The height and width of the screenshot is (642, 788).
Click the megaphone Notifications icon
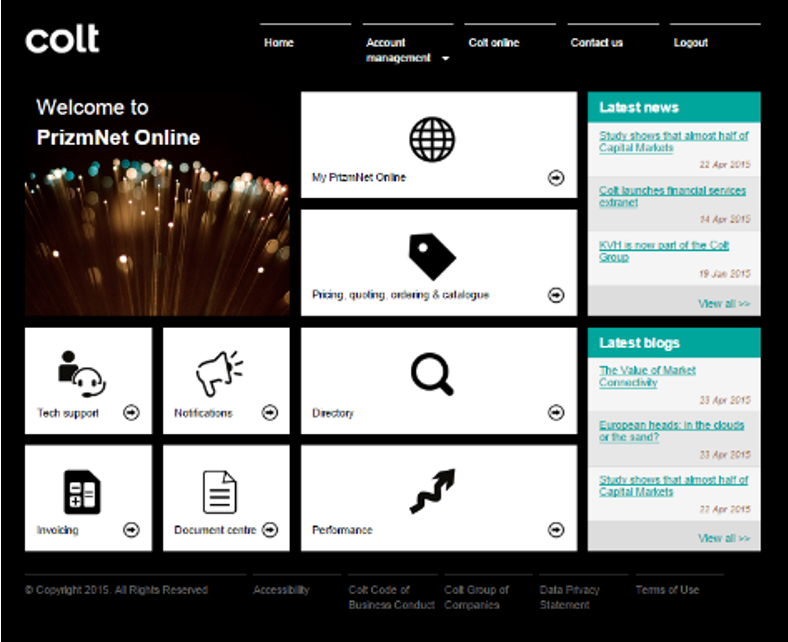coord(220,374)
